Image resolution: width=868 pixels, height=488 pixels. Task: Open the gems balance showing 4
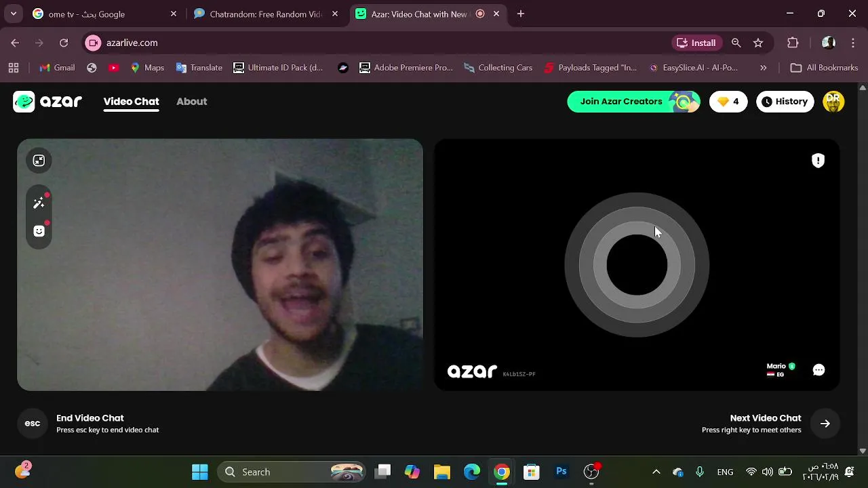click(x=728, y=102)
